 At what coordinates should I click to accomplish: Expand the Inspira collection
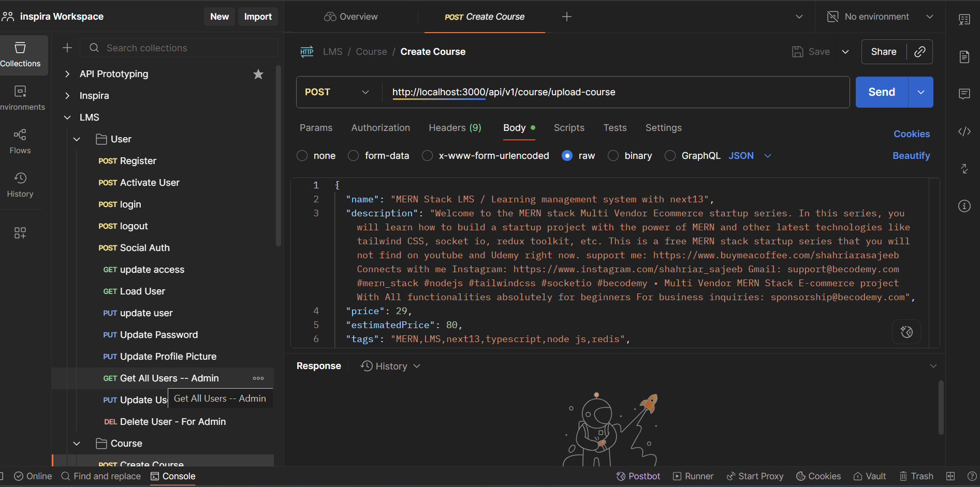pos(67,96)
